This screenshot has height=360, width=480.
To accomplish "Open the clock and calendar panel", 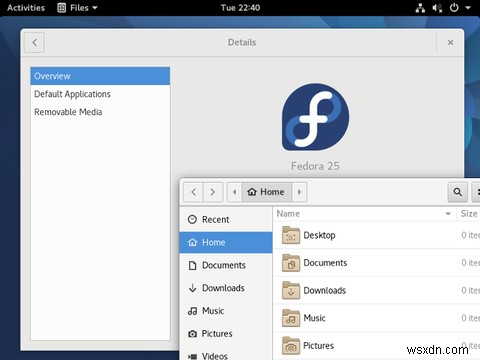I will pyautogui.click(x=240, y=8).
